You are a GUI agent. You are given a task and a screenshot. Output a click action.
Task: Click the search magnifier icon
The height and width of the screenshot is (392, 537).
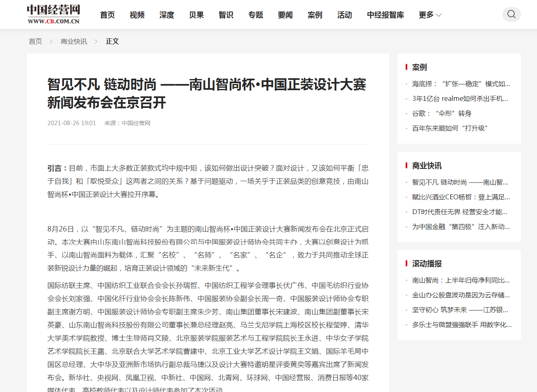[511, 14]
